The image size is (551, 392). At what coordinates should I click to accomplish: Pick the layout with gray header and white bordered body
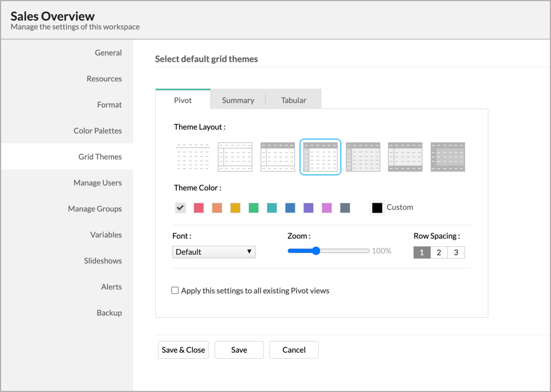278,157
